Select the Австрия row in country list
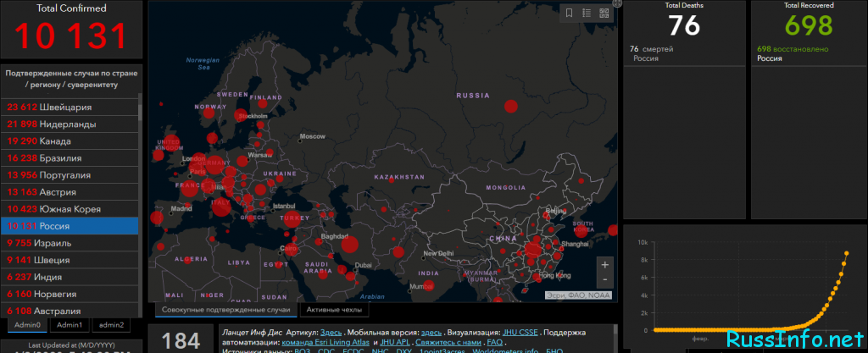This screenshot has width=868, height=353. coord(70,192)
